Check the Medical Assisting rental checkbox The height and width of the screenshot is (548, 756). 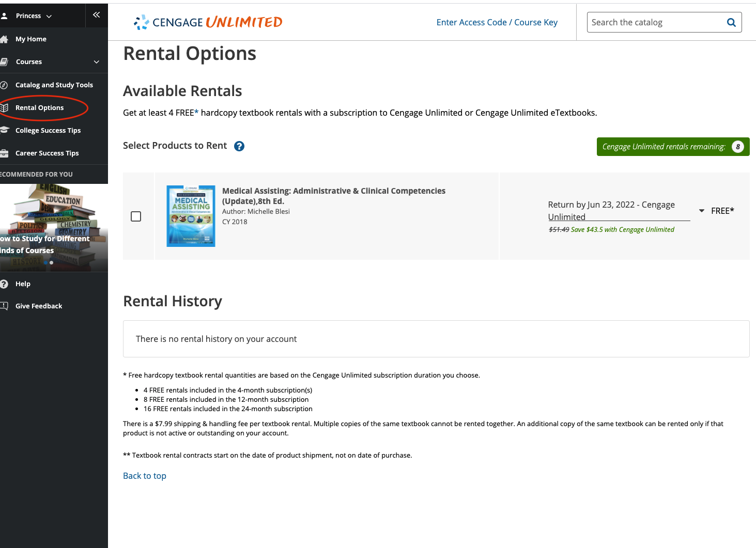pos(136,216)
